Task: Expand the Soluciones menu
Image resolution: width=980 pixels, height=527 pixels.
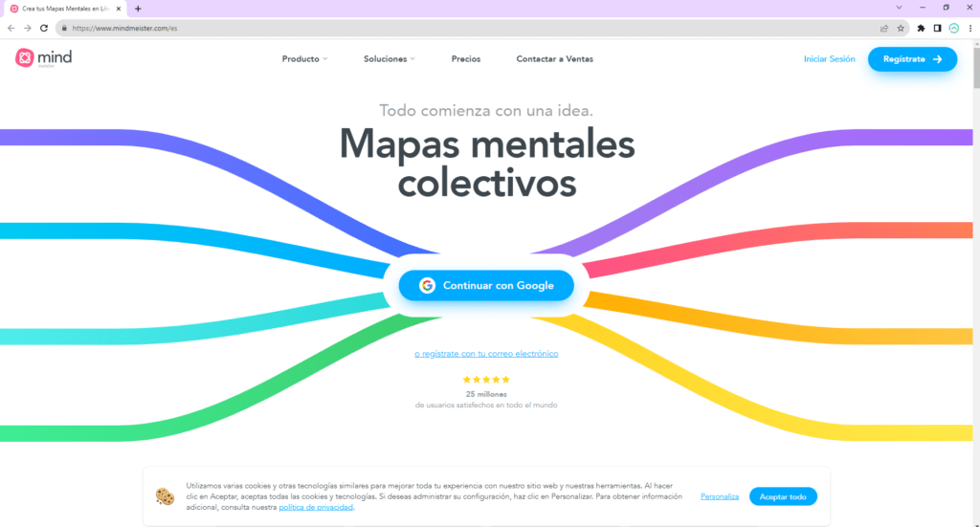Action: 389,58
